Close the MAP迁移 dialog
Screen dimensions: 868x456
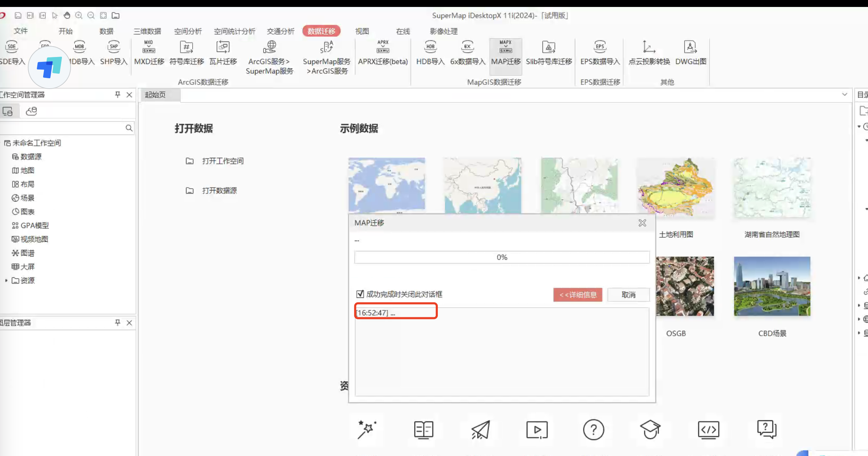pos(642,223)
